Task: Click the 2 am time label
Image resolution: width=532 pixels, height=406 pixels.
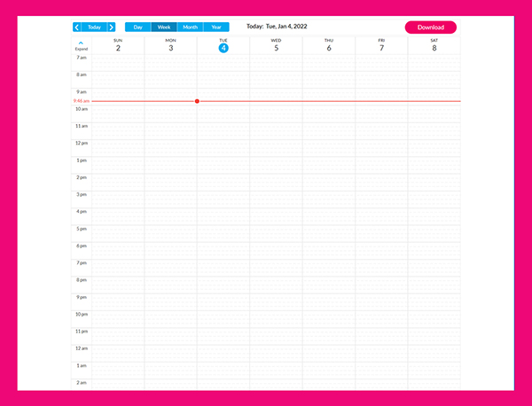Action: click(82, 383)
